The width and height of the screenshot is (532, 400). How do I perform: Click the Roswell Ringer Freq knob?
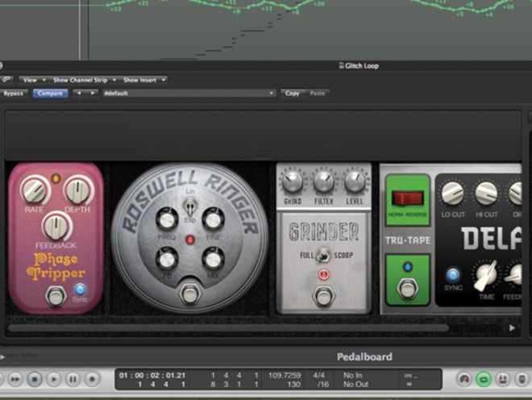167,219
